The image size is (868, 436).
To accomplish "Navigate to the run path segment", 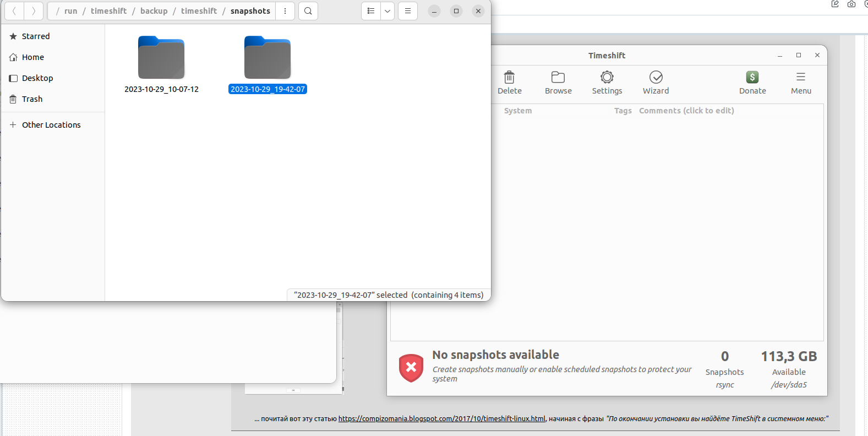I will click(71, 11).
